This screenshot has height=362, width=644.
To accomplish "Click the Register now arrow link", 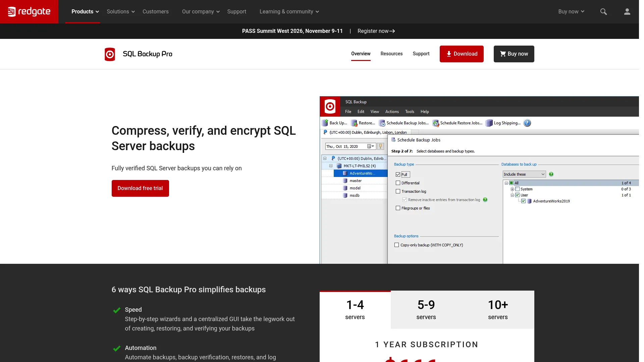I will tap(376, 31).
